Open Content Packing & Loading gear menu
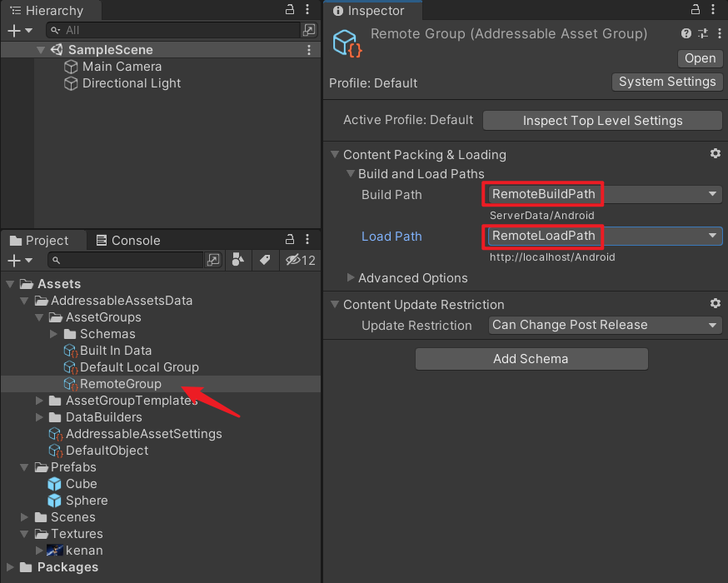 [x=715, y=154]
